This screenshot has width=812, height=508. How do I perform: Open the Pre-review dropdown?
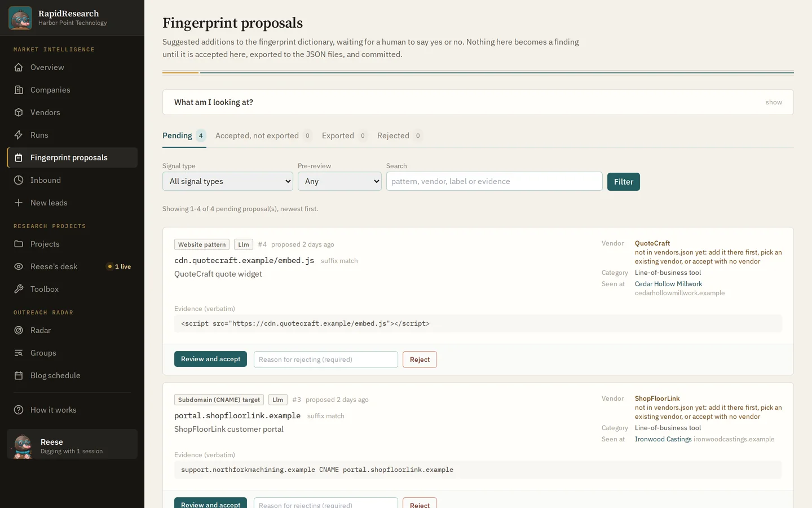pos(339,181)
